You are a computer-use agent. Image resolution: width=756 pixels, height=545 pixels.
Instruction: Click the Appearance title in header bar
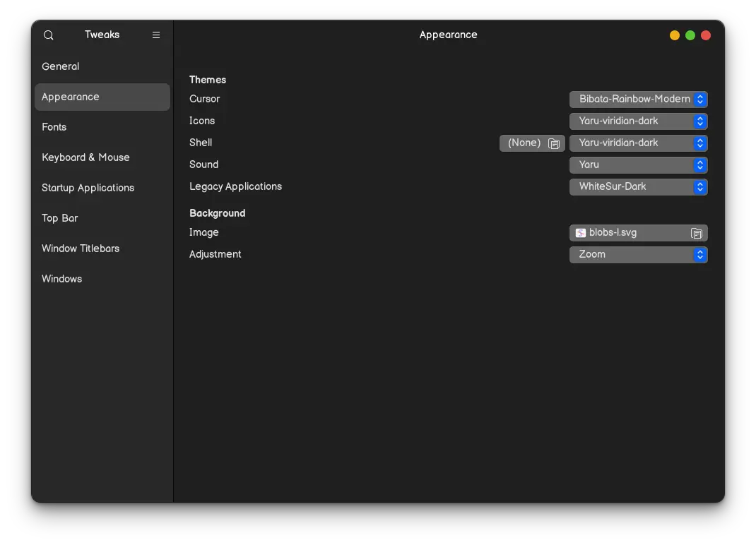coord(449,35)
